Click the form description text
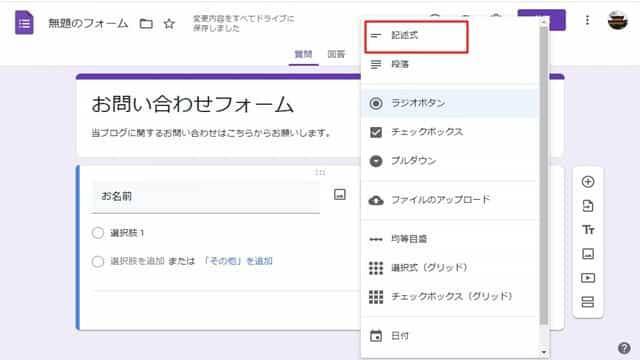Image resolution: width=640 pixels, height=360 pixels. click(211, 133)
